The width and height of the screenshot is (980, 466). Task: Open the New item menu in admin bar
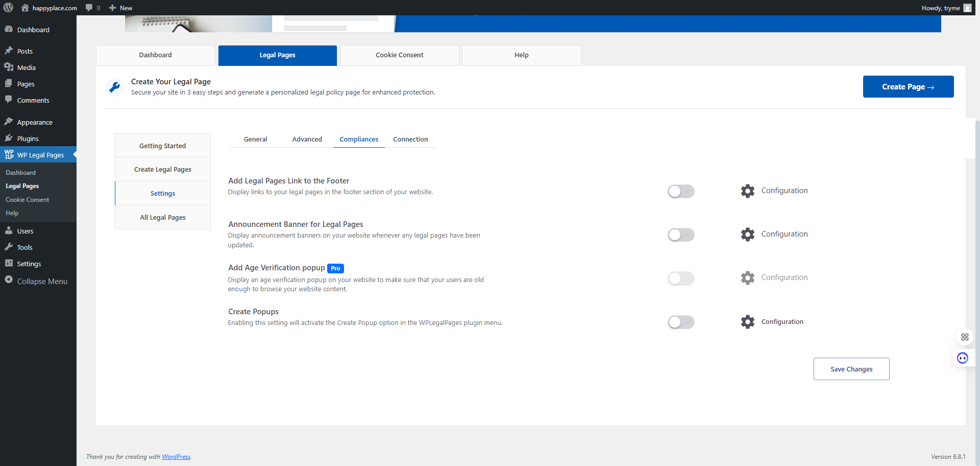120,8
